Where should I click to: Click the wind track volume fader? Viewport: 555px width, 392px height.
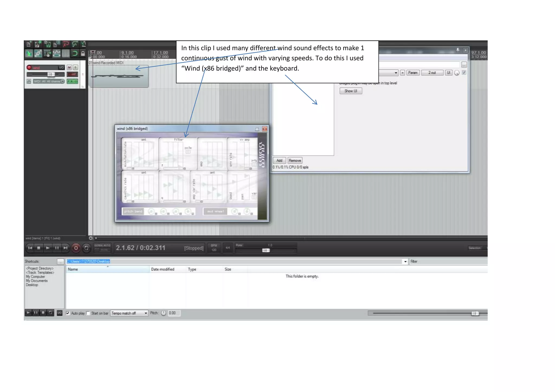click(x=51, y=74)
